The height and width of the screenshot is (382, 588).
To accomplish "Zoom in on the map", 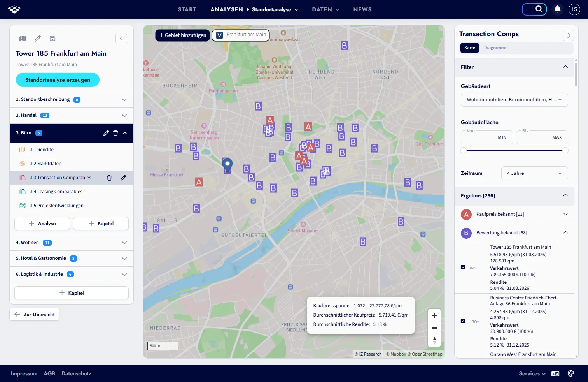I will click(x=434, y=315).
